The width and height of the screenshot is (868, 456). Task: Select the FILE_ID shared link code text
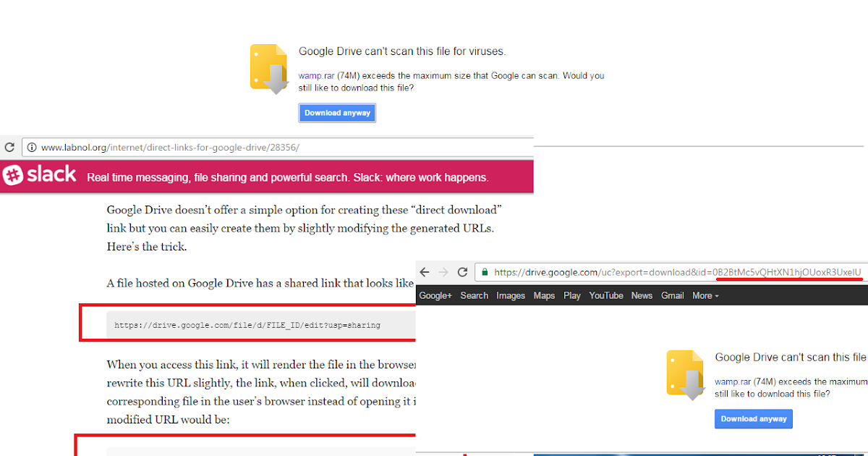coord(247,325)
